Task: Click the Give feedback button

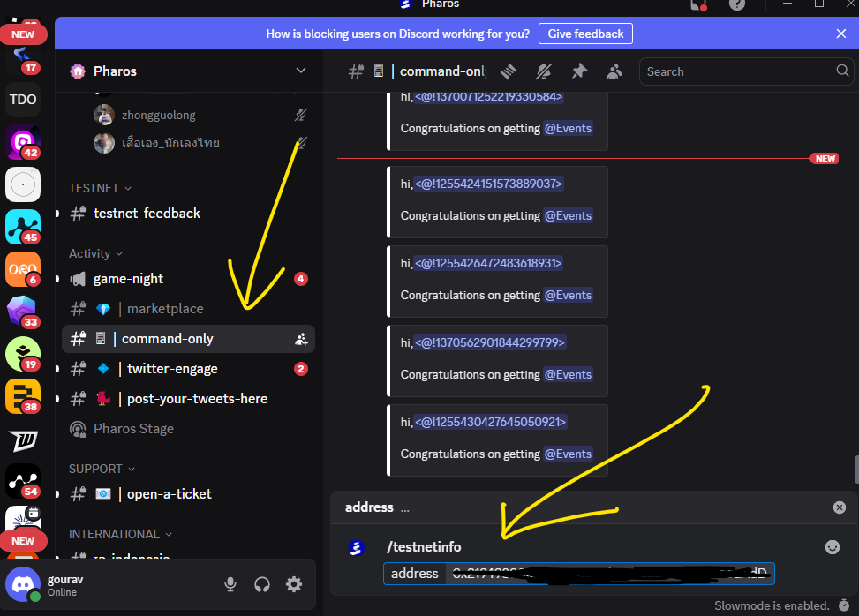Action: point(585,34)
